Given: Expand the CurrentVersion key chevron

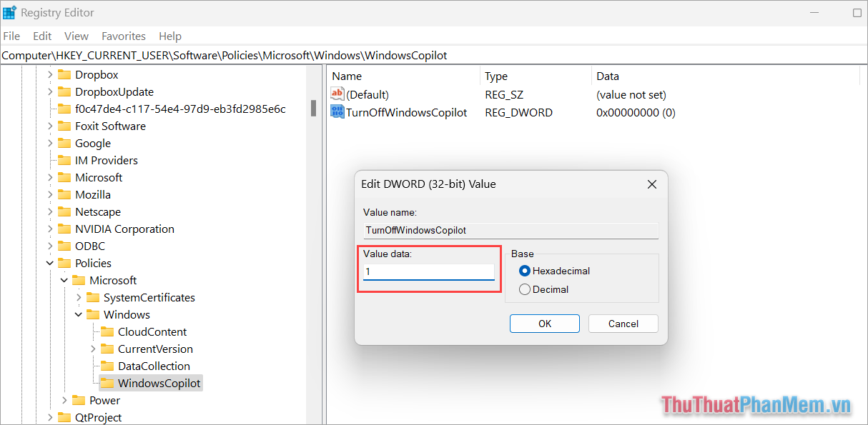Looking at the screenshot, I should point(92,349).
